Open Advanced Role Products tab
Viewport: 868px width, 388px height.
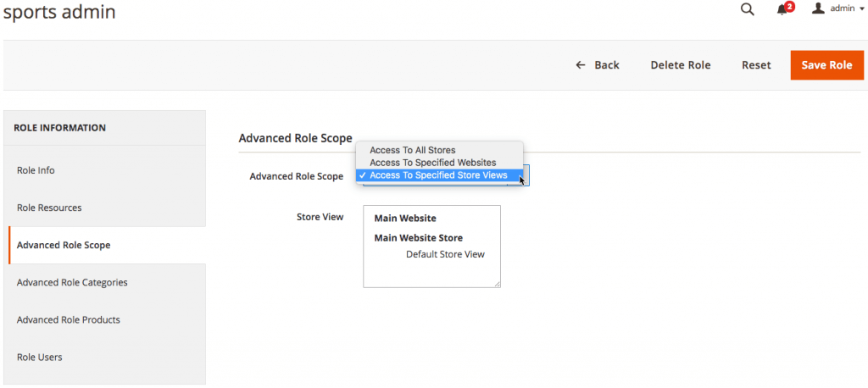[x=69, y=319]
